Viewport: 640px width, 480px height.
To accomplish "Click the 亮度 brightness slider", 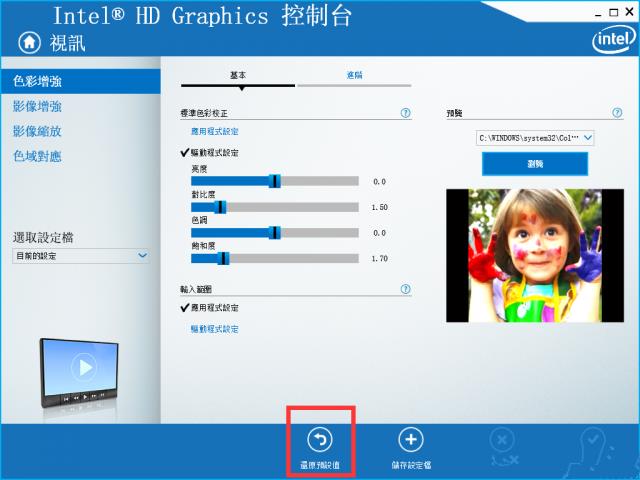I will [x=275, y=181].
